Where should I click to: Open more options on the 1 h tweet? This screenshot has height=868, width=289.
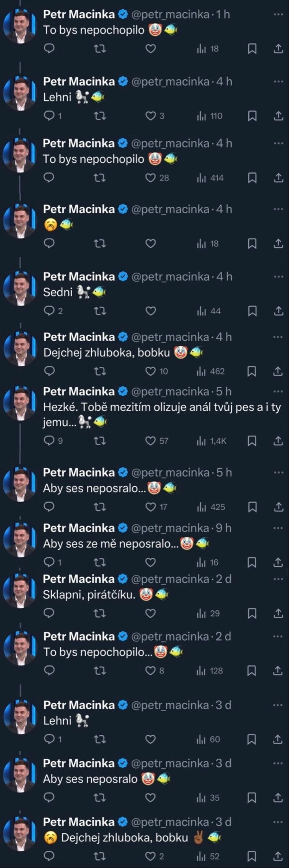coord(278,14)
